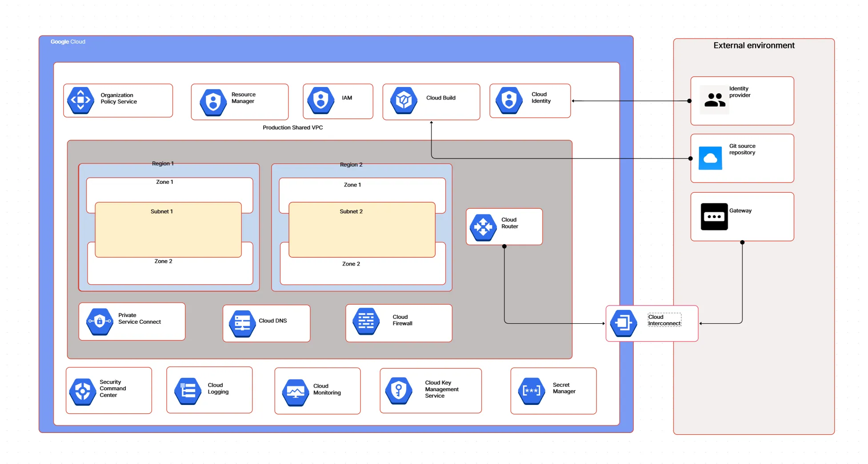
Task: Select the Cloud Router icon
Action: click(x=483, y=227)
